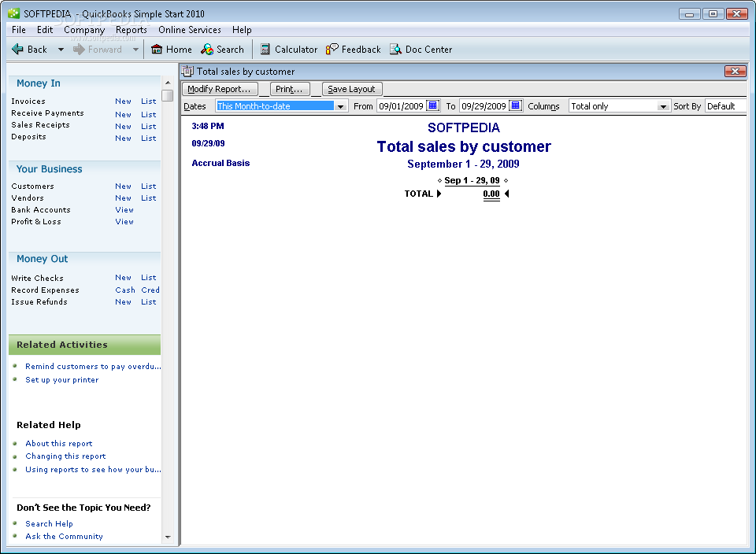756x554 pixels.
Task: Click the Search Help link
Action: (49, 523)
